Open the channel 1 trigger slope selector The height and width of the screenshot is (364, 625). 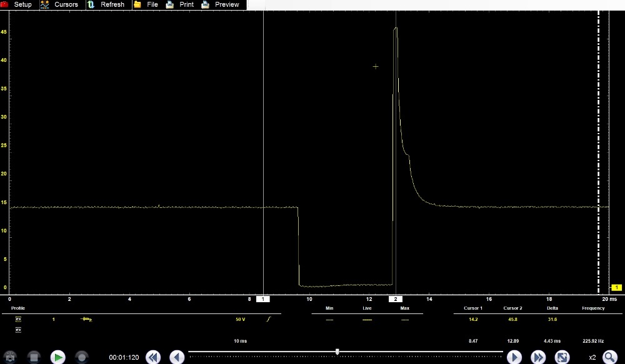[269, 319]
